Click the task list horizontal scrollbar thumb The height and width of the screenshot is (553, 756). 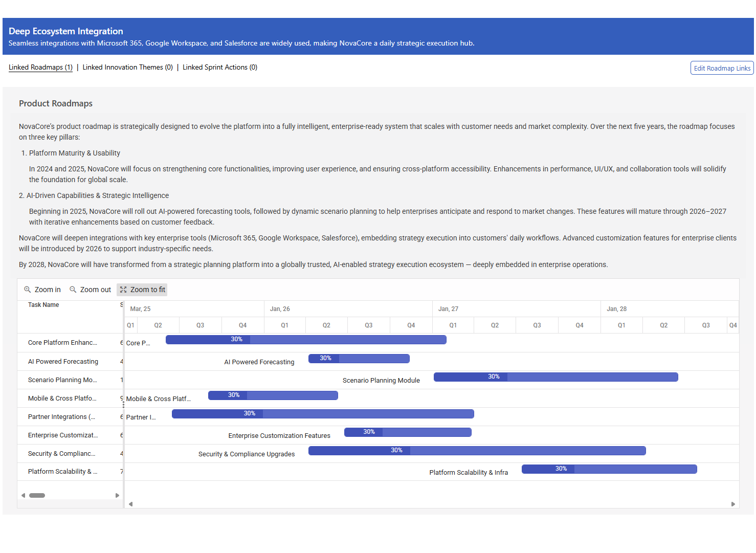point(37,495)
